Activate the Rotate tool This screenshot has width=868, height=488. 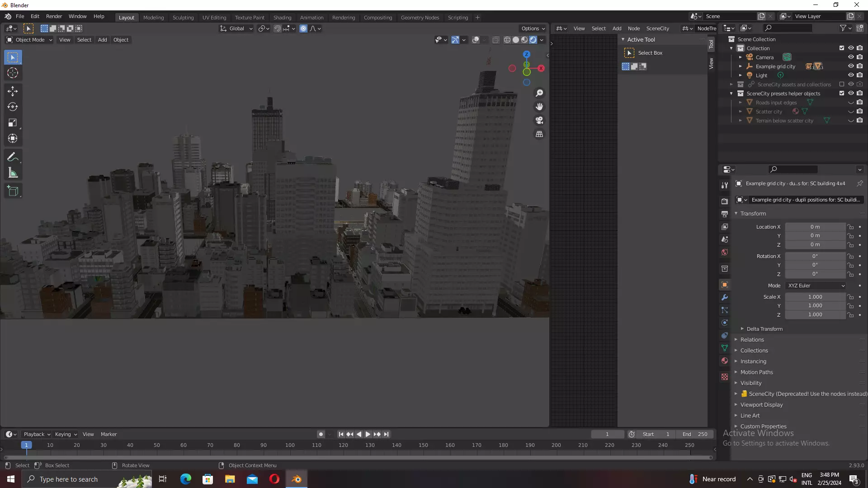tap(13, 107)
